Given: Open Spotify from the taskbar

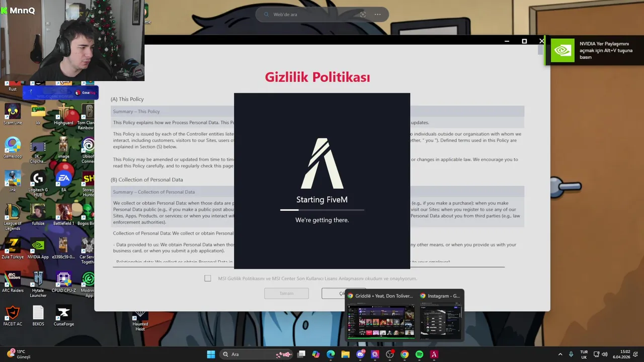Looking at the screenshot, I should pos(419,354).
